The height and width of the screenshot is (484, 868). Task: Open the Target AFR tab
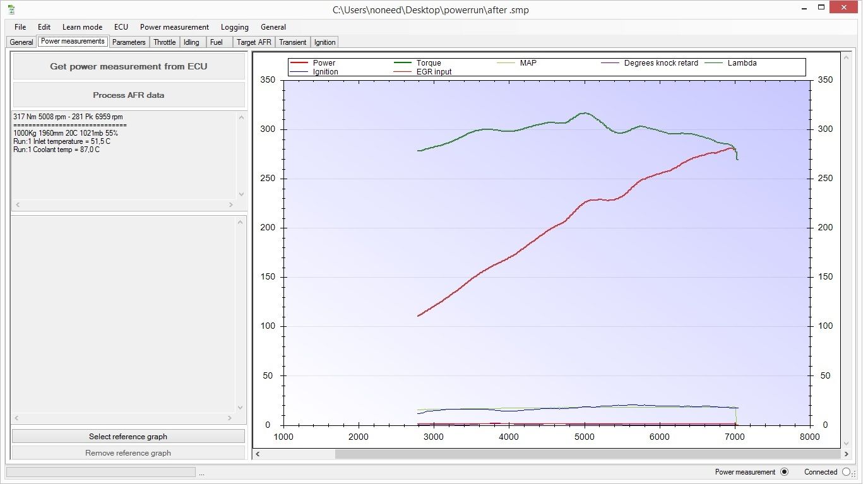click(x=254, y=42)
